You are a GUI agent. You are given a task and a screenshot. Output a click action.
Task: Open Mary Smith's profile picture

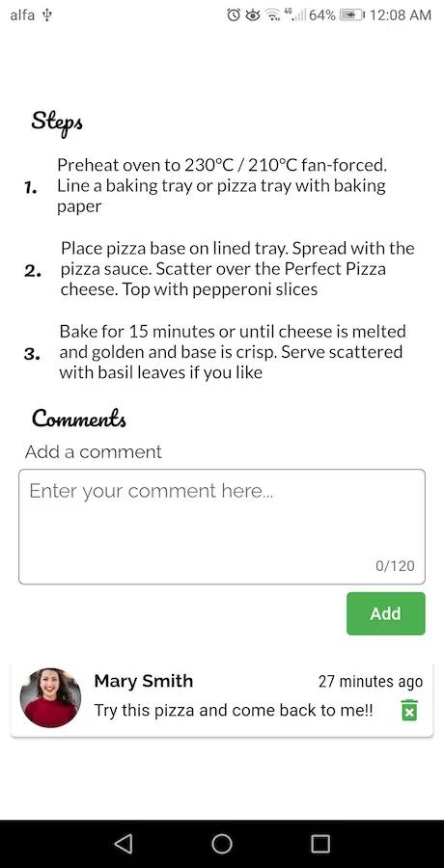pyautogui.click(x=50, y=697)
